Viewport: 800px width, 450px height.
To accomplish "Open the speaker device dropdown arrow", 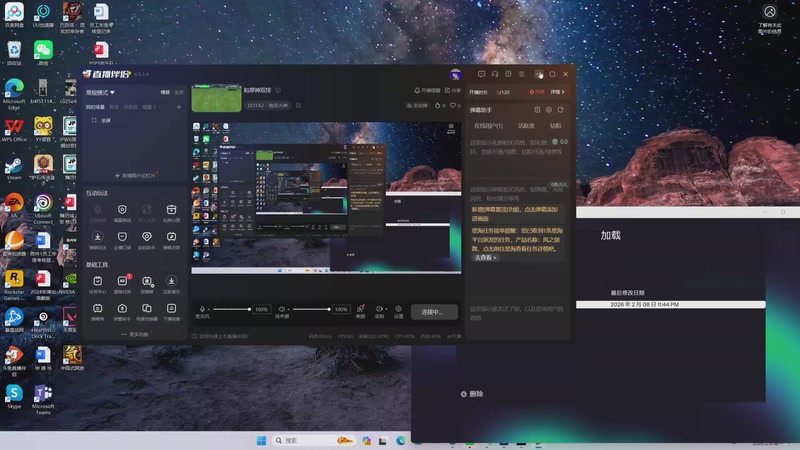I will click(x=288, y=309).
